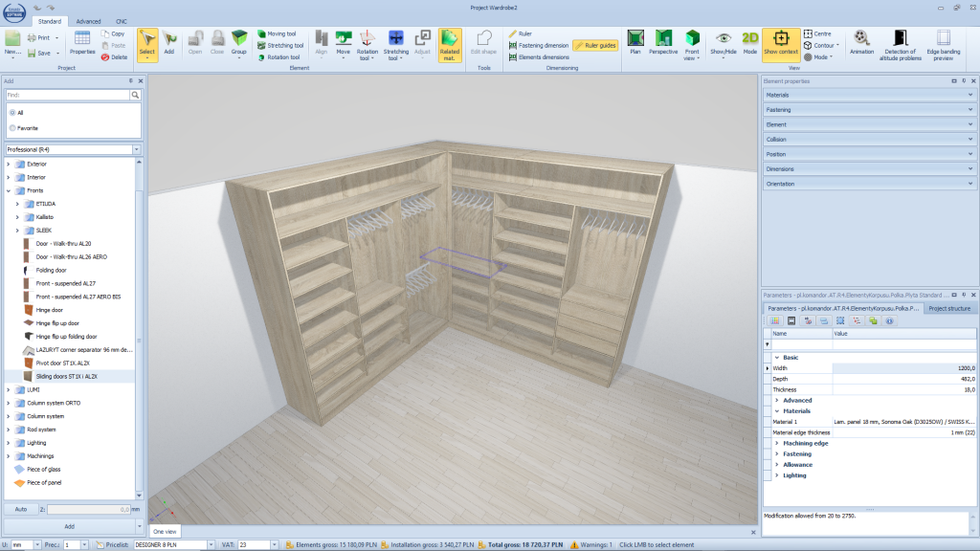The height and width of the screenshot is (551, 980).
Task: Switch to the CNC ribbon tab
Action: [x=122, y=21]
